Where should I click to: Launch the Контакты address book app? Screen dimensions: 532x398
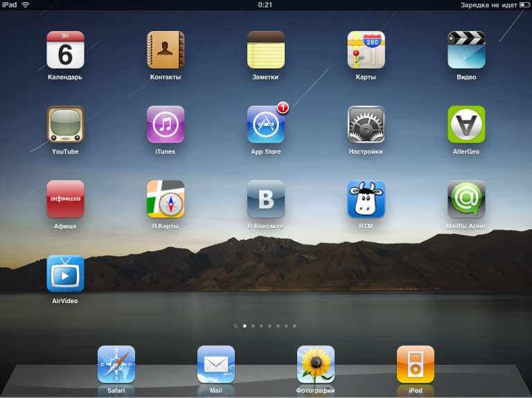166,50
